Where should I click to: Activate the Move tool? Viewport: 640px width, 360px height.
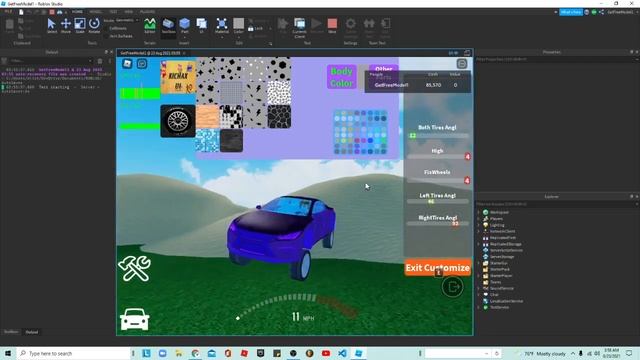(66, 25)
